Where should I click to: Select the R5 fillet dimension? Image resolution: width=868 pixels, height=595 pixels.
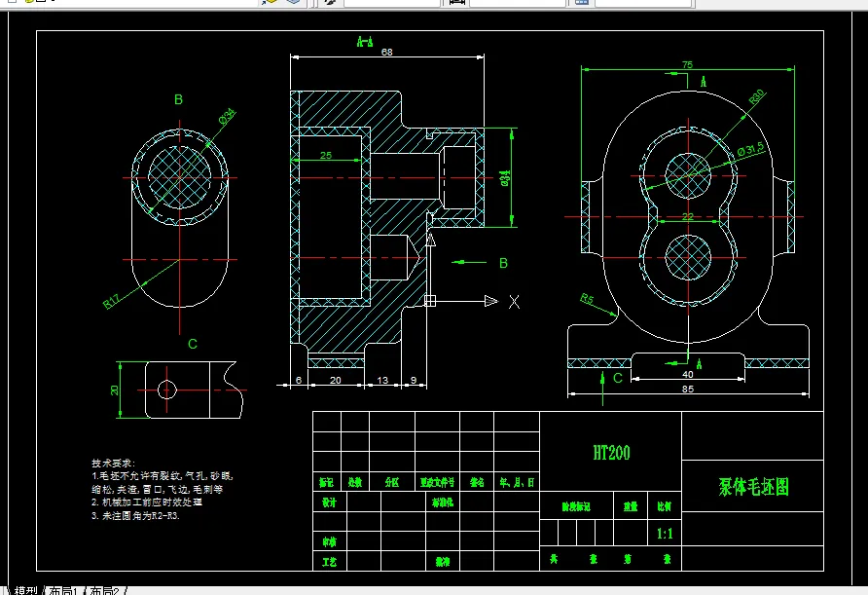tap(587, 299)
